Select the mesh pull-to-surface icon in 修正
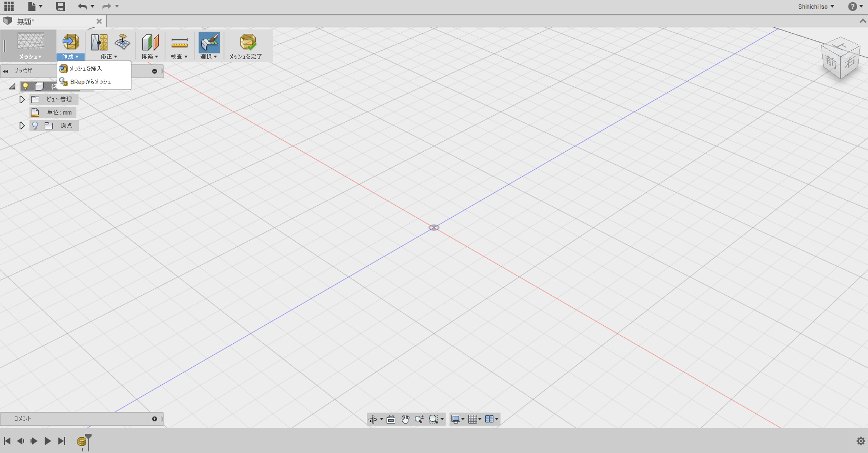Image resolution: width=868 pixels, height=453 pixels. [x=123, y=41]
